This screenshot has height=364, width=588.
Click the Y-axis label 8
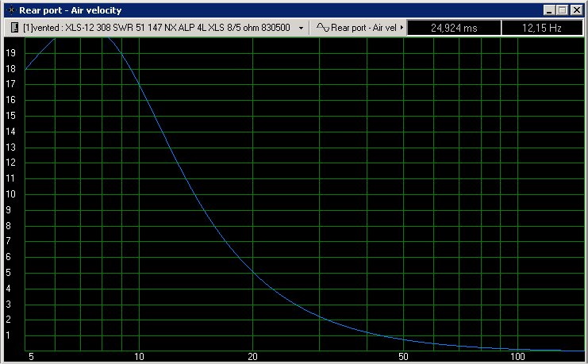click(x=8, y=226)
